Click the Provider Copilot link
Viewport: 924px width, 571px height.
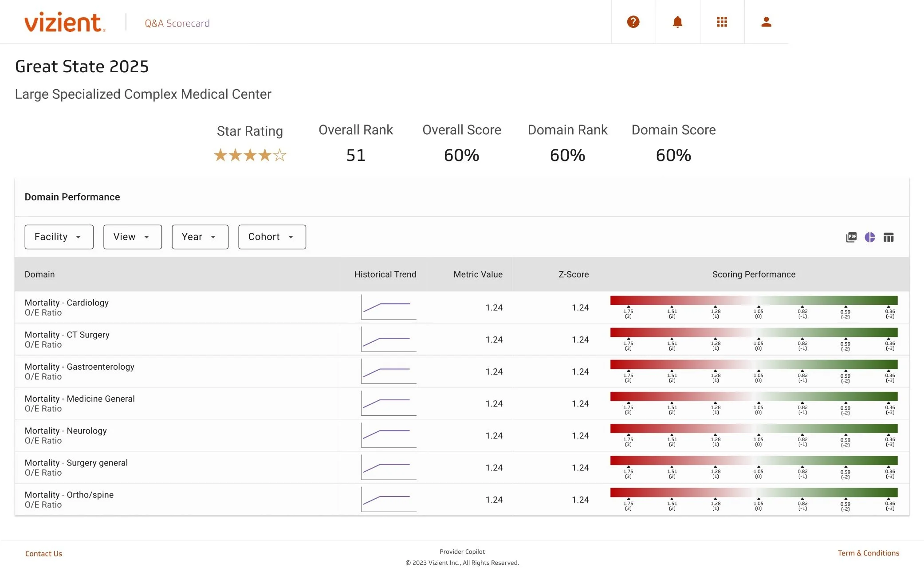462,551
